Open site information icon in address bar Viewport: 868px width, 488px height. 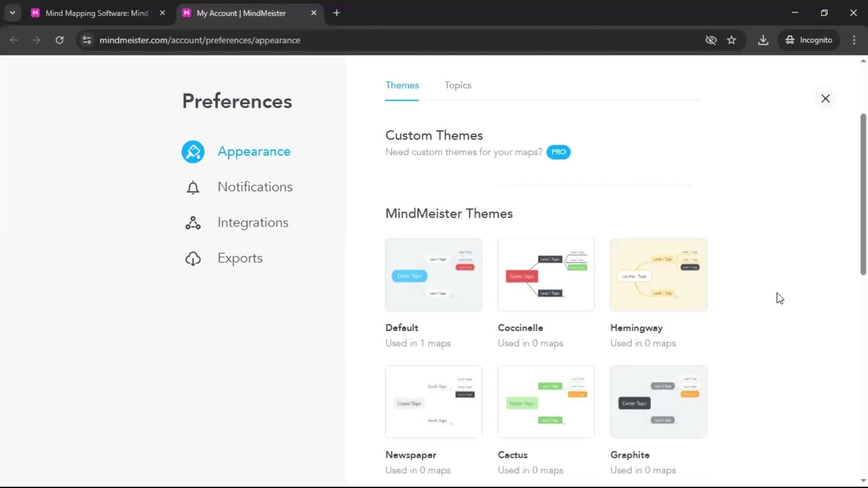click(87, 40)
